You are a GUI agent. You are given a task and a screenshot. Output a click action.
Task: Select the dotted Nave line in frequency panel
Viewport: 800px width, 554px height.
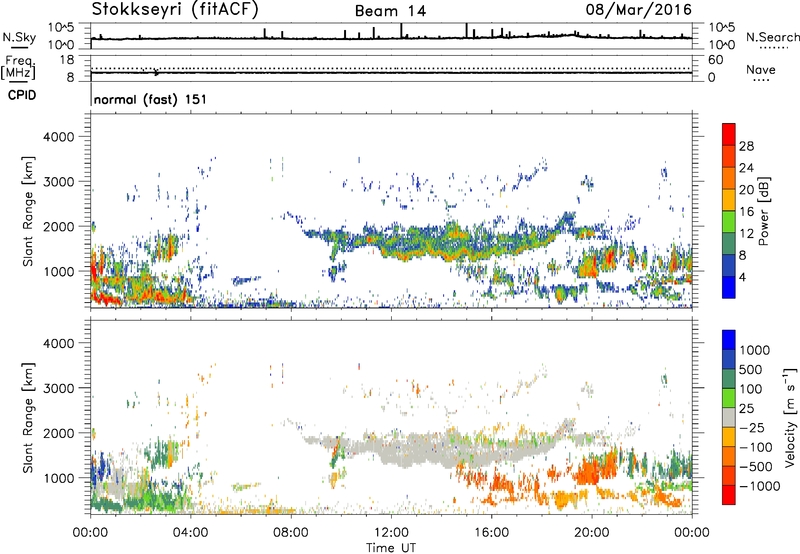[391, 68]
